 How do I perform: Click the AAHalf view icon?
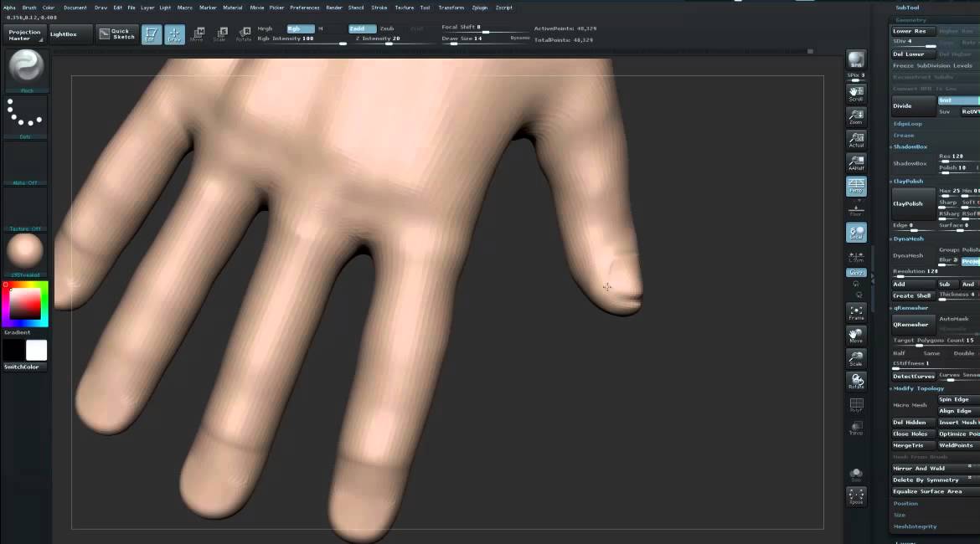(856, 163)
